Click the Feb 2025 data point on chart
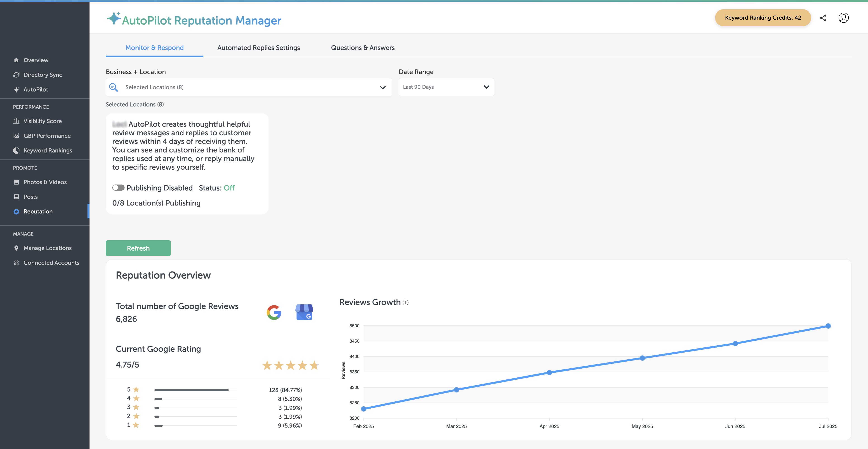Viewport: 868px width, 449px height. tap(363, 409)
